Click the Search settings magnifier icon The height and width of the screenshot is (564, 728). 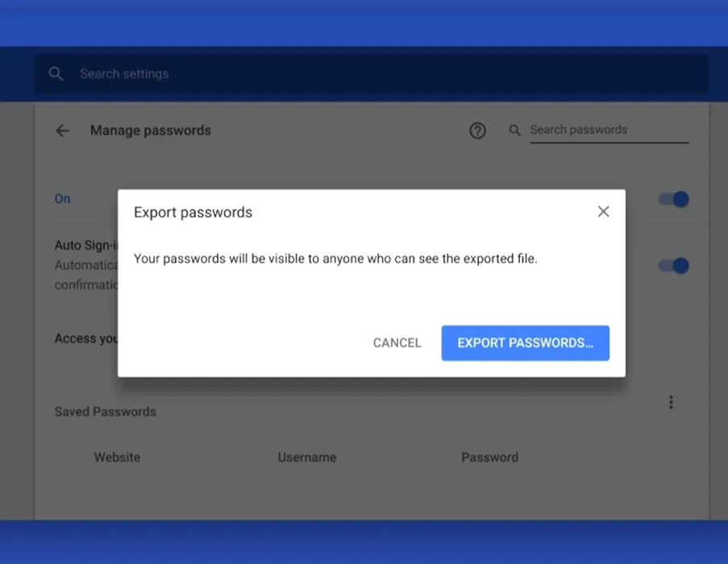pyautogui.click(x=56, y=74)
